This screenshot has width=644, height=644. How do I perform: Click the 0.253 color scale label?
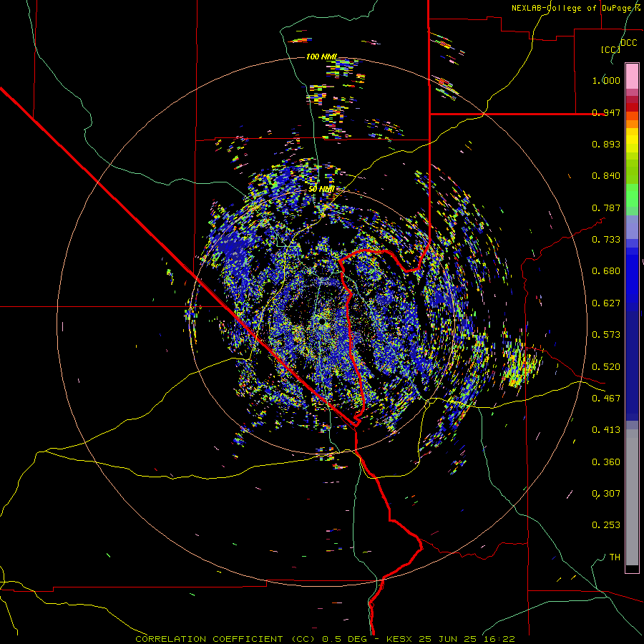[606, 525]
